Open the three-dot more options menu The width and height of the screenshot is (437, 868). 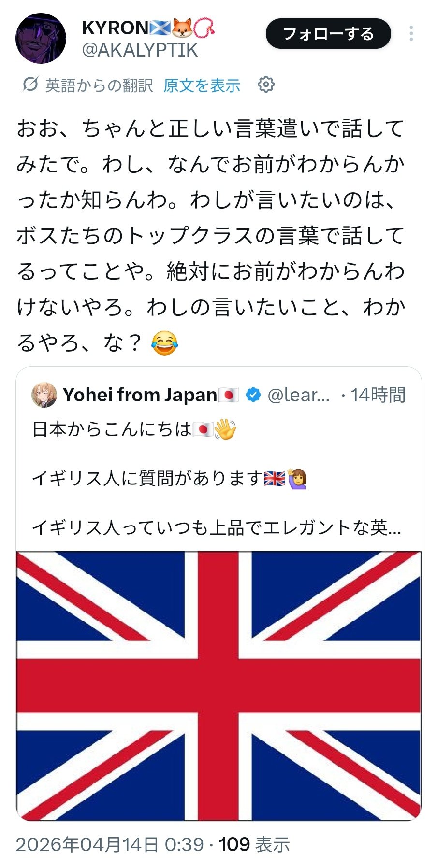[x=411, y=34]
